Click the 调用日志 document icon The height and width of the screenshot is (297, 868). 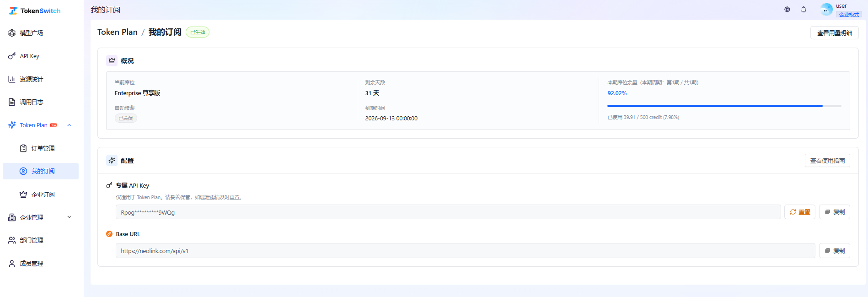(x=12, y=102)
